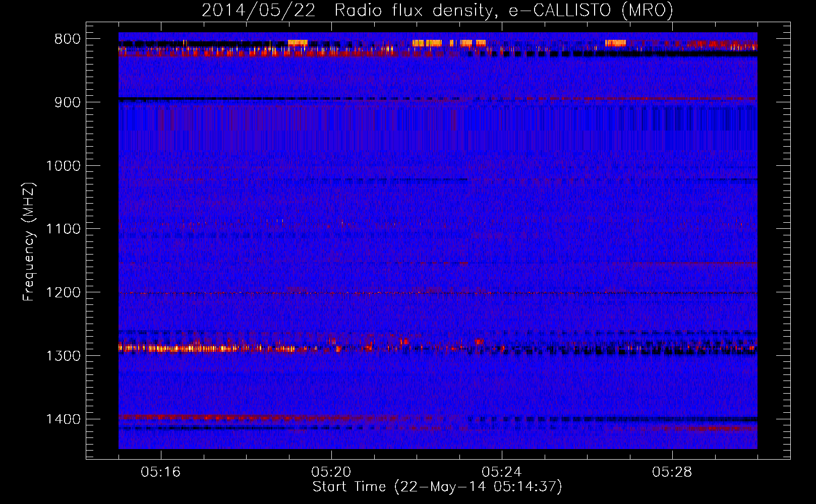
Task: Click the 900 frequency tick label
Action: pos(67,102)
